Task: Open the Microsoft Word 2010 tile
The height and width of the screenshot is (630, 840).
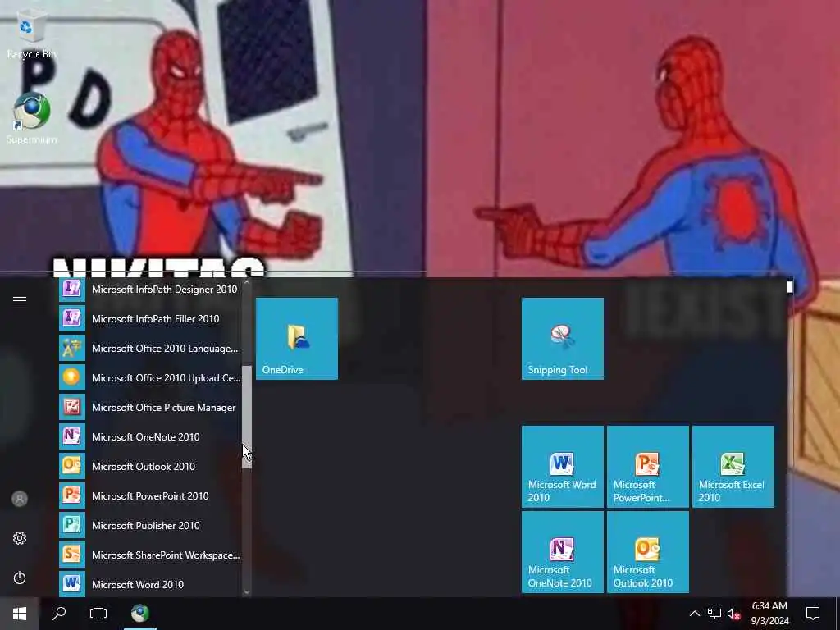Action: pyautogui.click(x=563, y=467)
